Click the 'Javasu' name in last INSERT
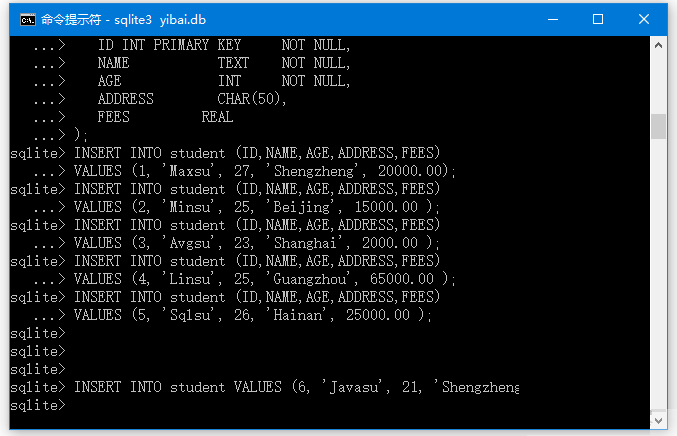 tap(353, 387)
